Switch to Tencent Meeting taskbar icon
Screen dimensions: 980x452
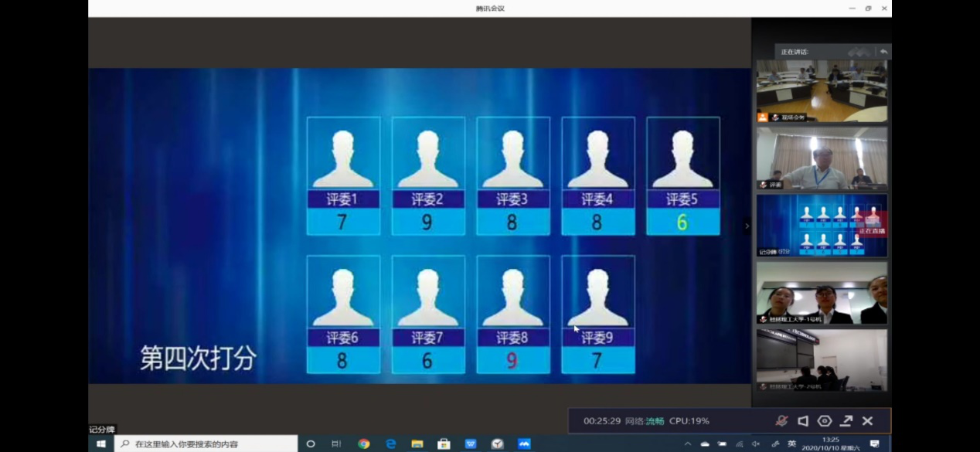pos(524,444)
